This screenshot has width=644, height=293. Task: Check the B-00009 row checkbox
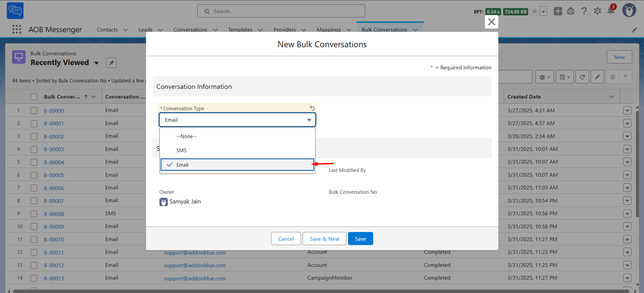point(34,227)
